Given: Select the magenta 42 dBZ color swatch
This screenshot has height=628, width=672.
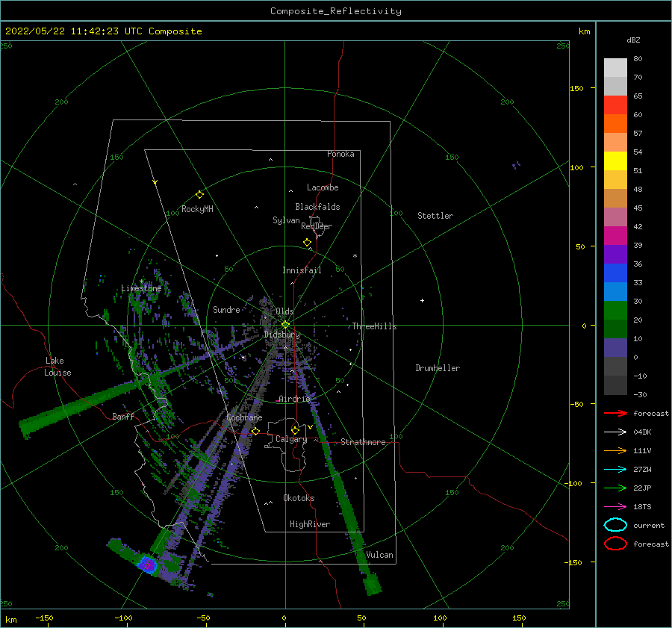Looking at the screenshot, I should (x=615, y=235).
